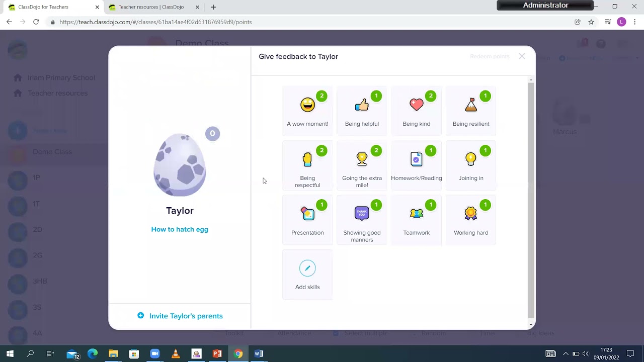The image size is (644, 362).
Task: Click the feedback dialog vertical scrollbar
Action: (531, 201)
